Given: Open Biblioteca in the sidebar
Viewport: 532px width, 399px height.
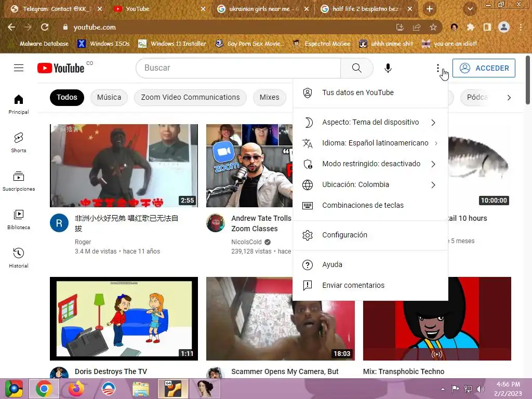Looking at the screenshot, I should [19, 220].
